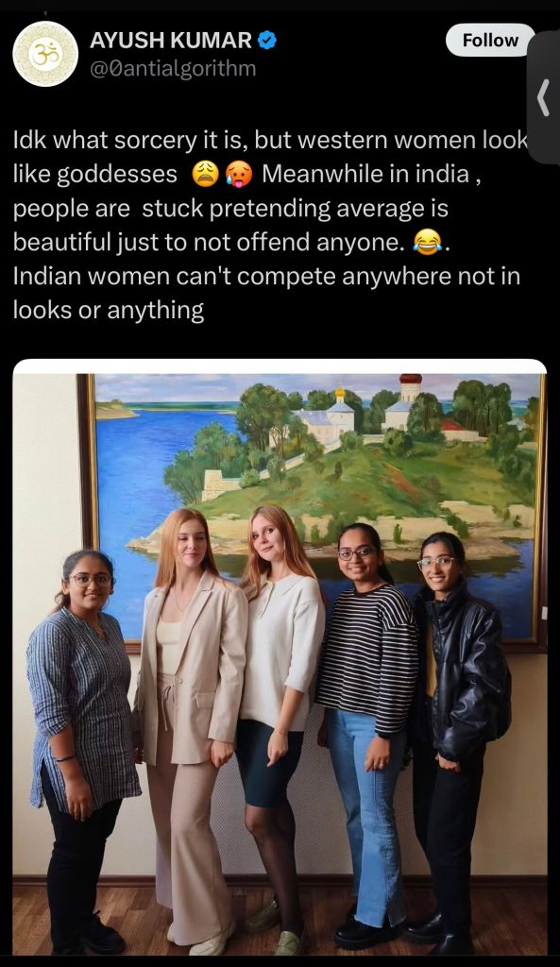
Task: Click the blue verified badge
Action: (266, 41)
